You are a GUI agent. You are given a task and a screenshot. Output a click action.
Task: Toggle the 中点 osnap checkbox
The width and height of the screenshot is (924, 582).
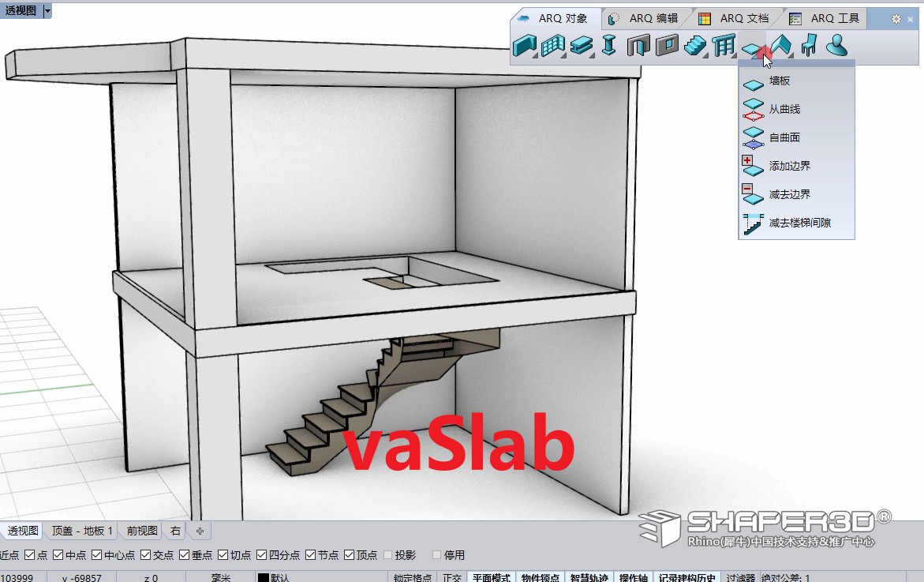click(x=58, y=555)
